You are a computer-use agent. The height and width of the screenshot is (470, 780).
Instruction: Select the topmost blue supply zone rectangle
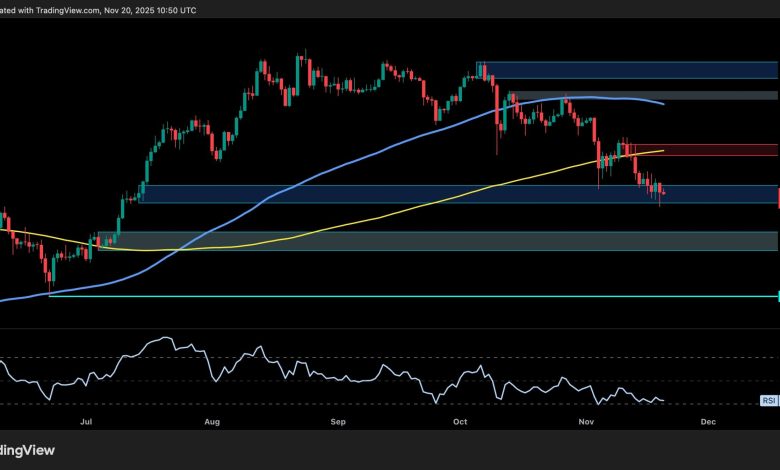tap(630, 69)
